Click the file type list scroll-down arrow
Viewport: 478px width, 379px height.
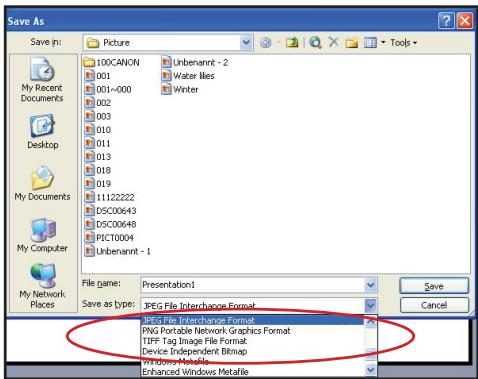(x=371, y=370)
